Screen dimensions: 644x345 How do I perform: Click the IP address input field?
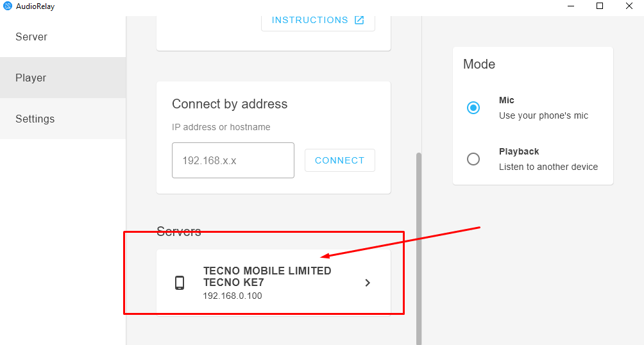(x=233, y=160)
